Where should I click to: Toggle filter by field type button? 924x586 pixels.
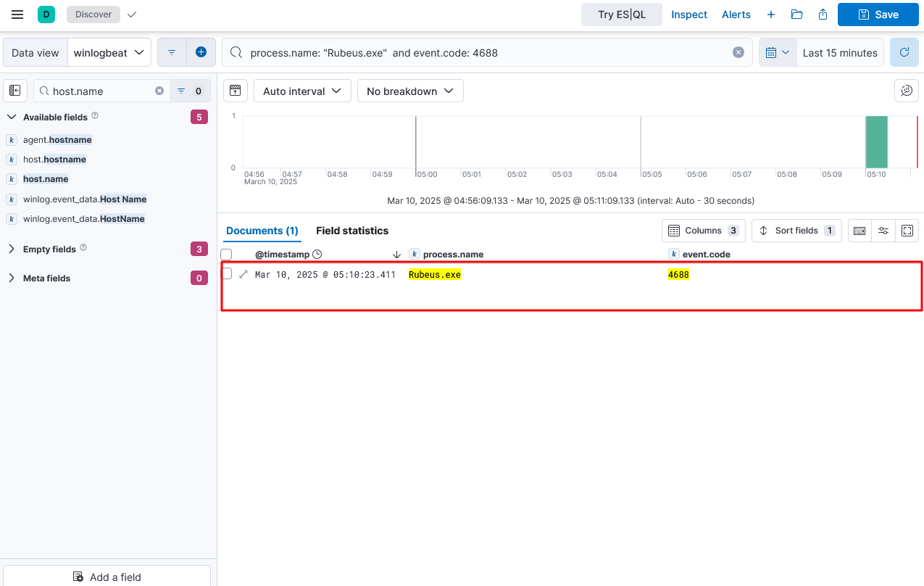click(x=190, y=91)
